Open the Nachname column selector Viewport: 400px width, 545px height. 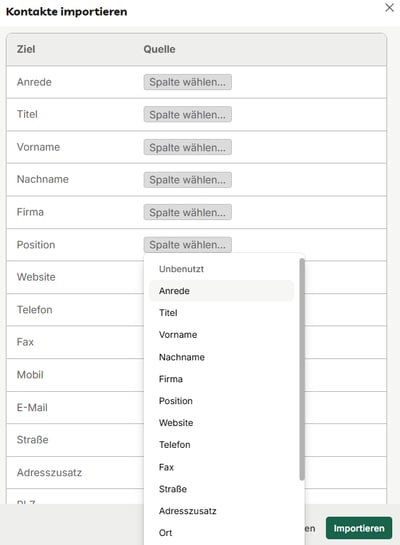188,180
